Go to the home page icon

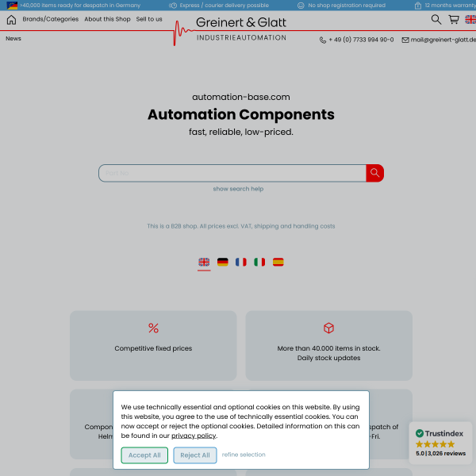click(11, 20)
